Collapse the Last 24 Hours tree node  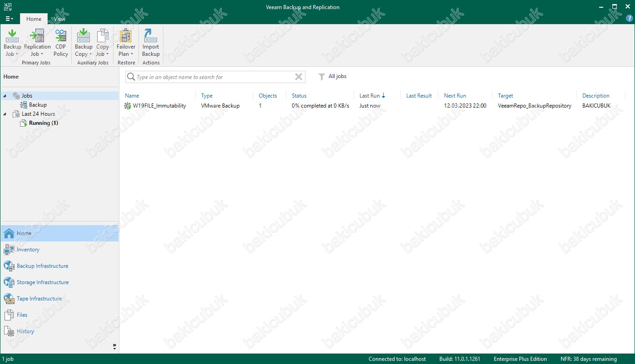[5, 114]
